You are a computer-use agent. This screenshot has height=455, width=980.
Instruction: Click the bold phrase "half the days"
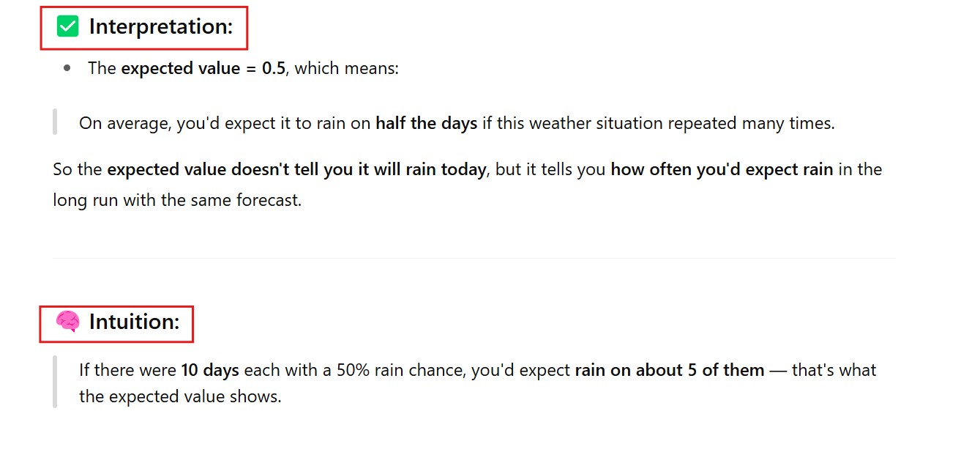426,123
